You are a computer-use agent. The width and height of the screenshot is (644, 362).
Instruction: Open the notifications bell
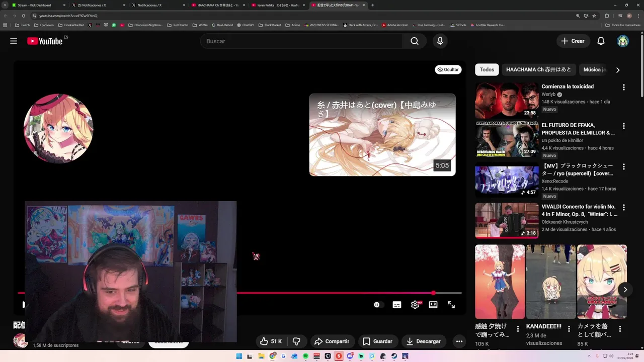point(601,41)
